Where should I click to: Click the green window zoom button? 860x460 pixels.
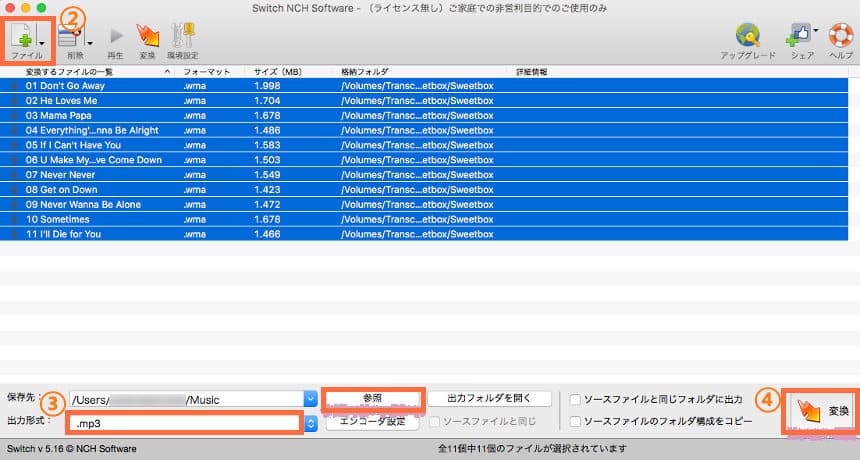pos(41,8)
